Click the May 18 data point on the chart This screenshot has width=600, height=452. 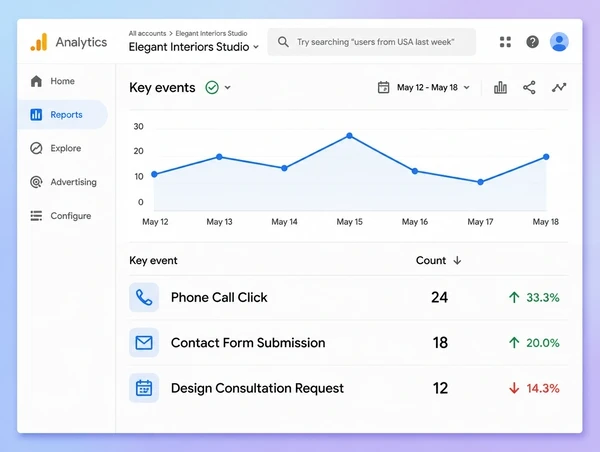(x=546, y=157)
